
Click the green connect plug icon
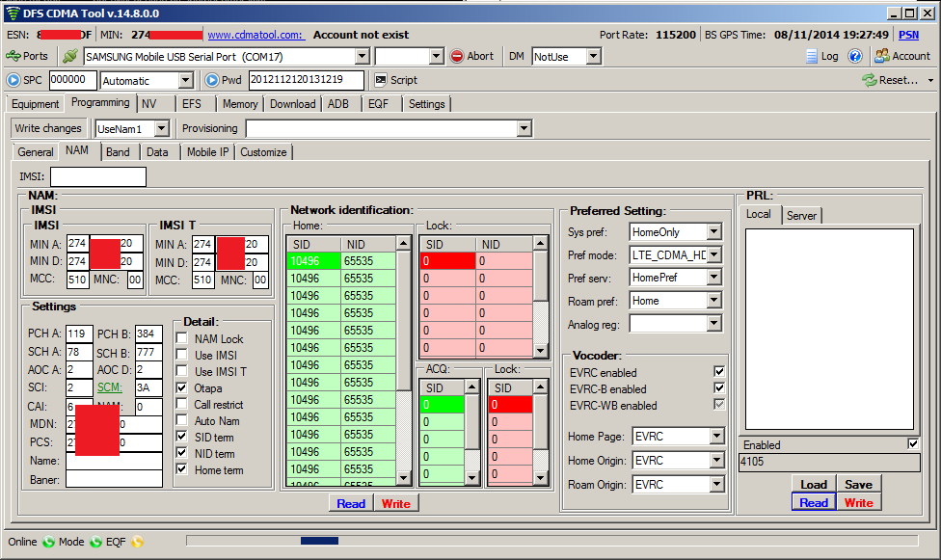70,56
